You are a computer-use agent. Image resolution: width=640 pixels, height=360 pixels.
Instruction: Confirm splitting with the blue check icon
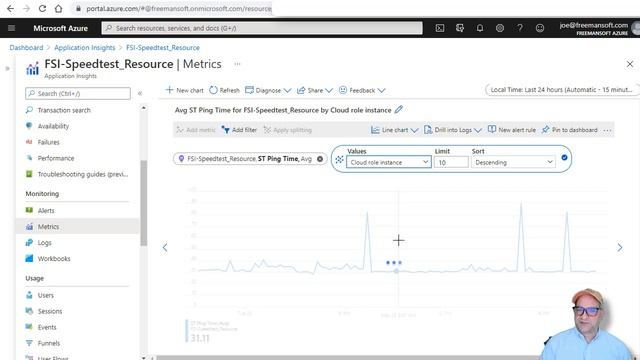click(564, 158)
